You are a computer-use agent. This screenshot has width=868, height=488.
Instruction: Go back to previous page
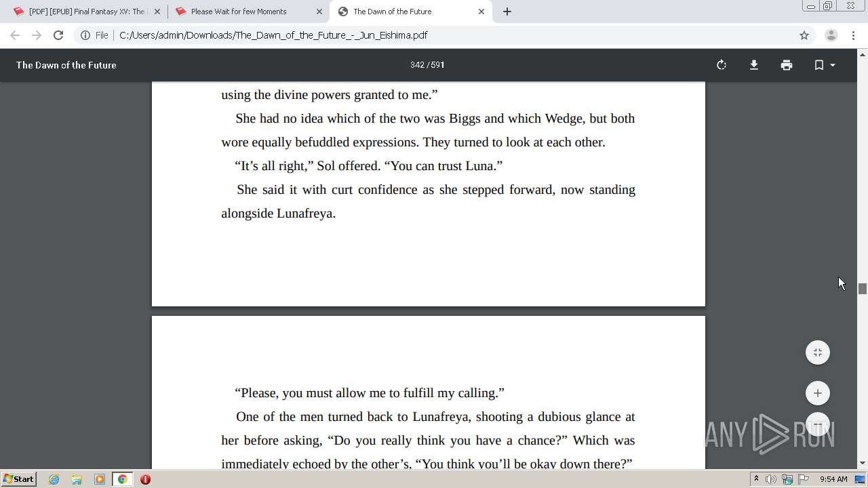pyautogui.click(x=15, y=35)
